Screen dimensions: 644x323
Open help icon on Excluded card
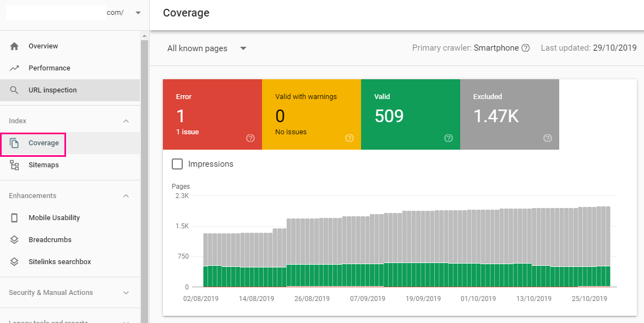(548, 138)
